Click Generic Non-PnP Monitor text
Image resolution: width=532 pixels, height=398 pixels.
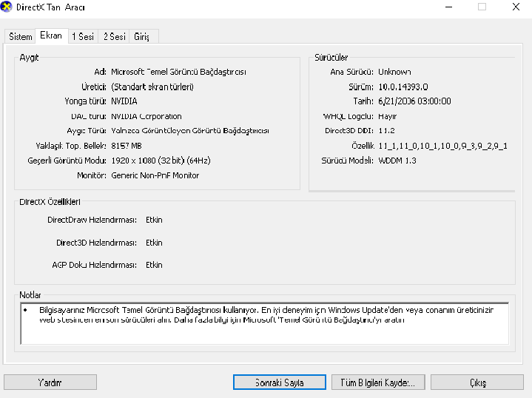pyautogui.click(x=155, y=175)
